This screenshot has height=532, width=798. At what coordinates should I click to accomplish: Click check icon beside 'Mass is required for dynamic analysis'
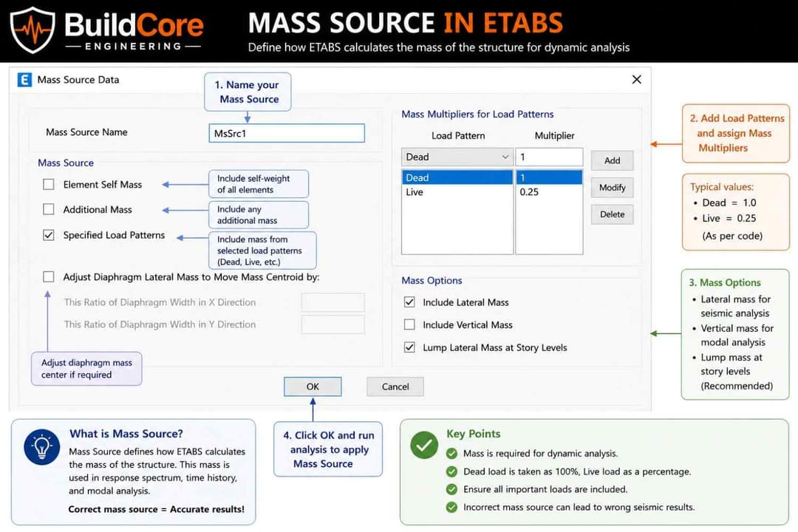[x=451, y=453]
